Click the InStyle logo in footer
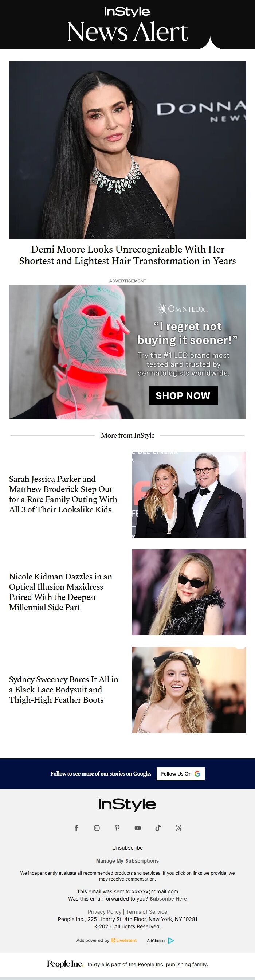This screenshot has width=255, height=980. point(127,804)
